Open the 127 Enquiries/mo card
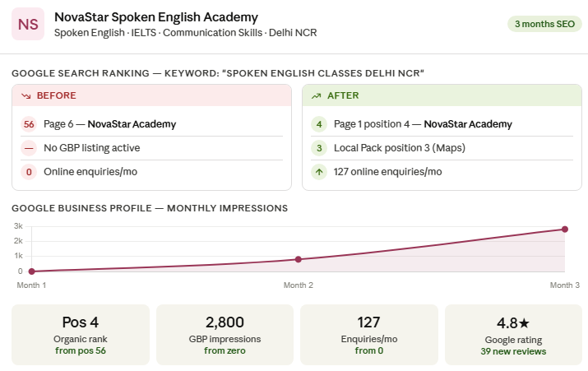The width and height of the screenshot is (588, 371). (x=369, y=335)
